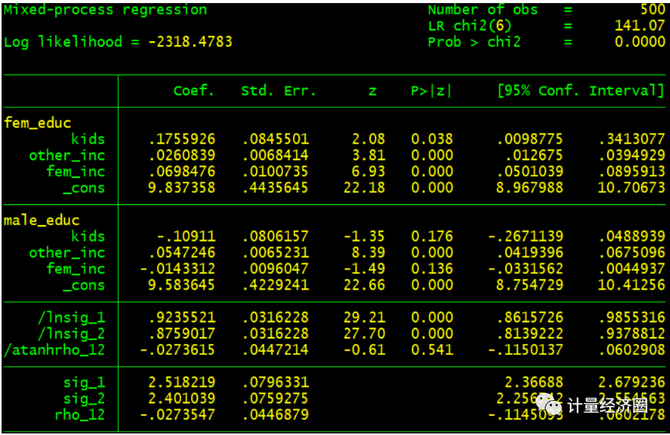This screenshot has height=435, width=670.
Task: Click the _cons label under male_educ
Action: pyautogui.click(x=84, y=285)
